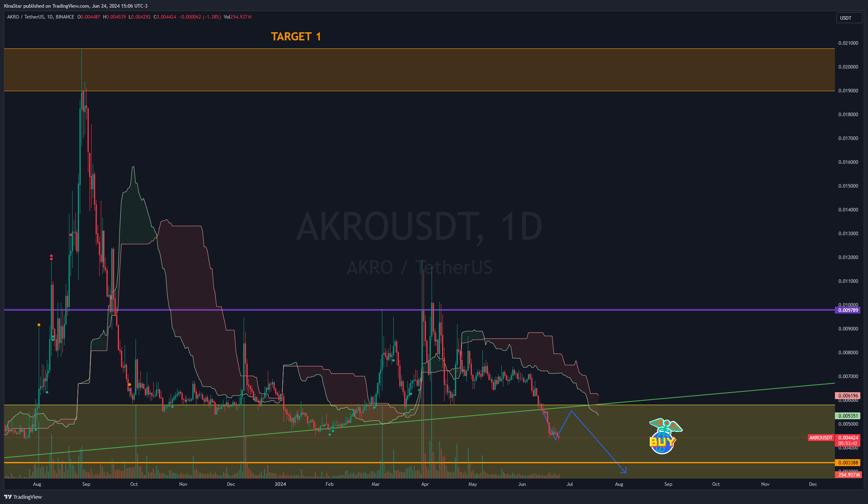Screen dimensions: 868x504
Task: Click the Vol254.937M legend value
Action: click(238, 17)
